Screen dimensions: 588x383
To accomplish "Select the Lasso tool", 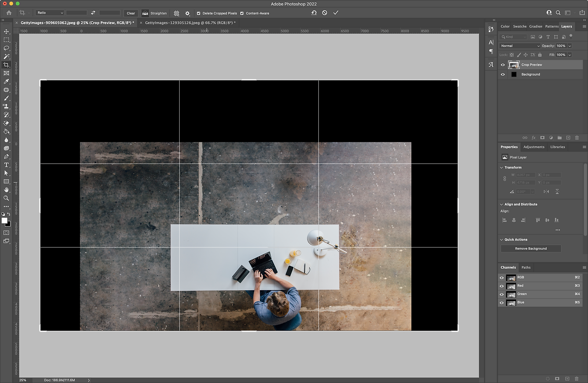I will click(6, 48).
